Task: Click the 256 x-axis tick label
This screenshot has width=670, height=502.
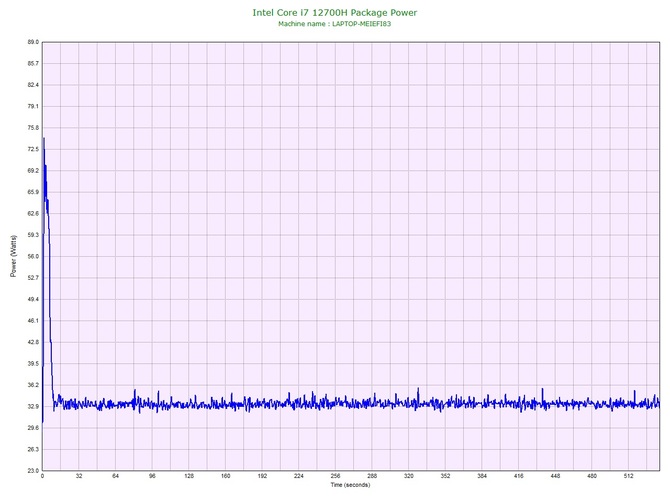Action: tap(335, 476)
